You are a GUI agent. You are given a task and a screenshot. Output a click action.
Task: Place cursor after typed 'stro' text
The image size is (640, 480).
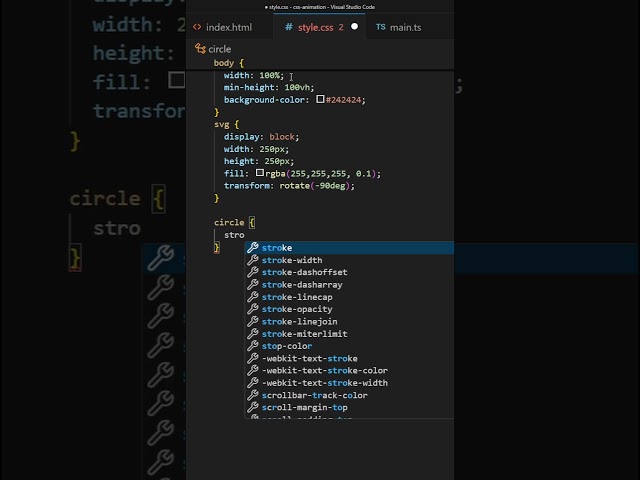[x=245, y=235]
